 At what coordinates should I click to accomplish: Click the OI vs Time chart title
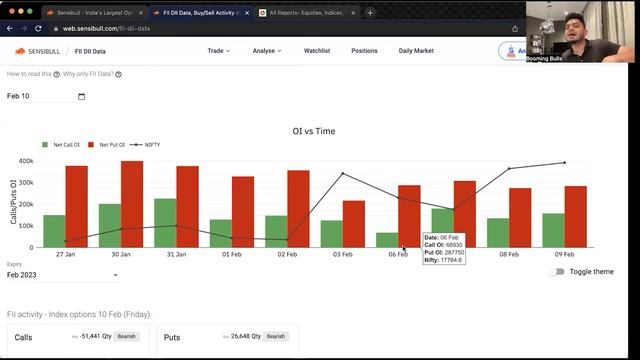tap(314, 131)
